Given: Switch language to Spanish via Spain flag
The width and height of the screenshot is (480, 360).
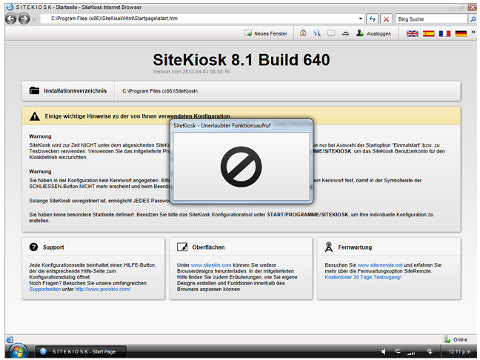Looking at the screenshot, I should (x=429, y=34).
